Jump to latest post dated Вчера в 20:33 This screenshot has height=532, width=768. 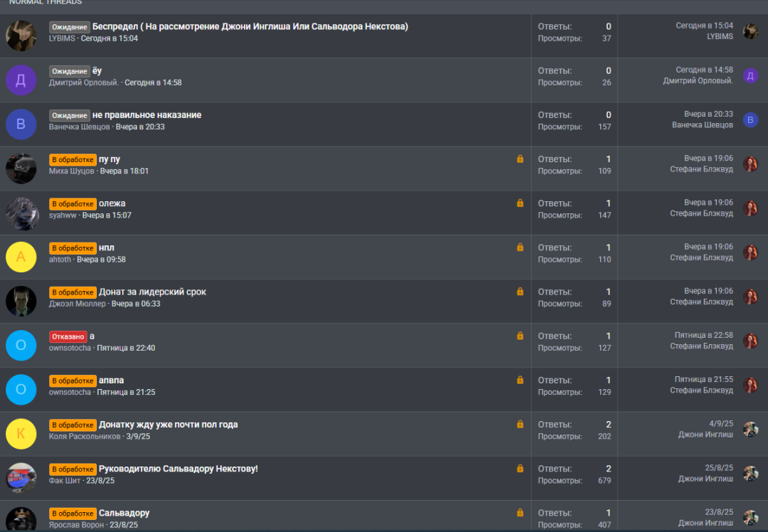pos(709,114)
